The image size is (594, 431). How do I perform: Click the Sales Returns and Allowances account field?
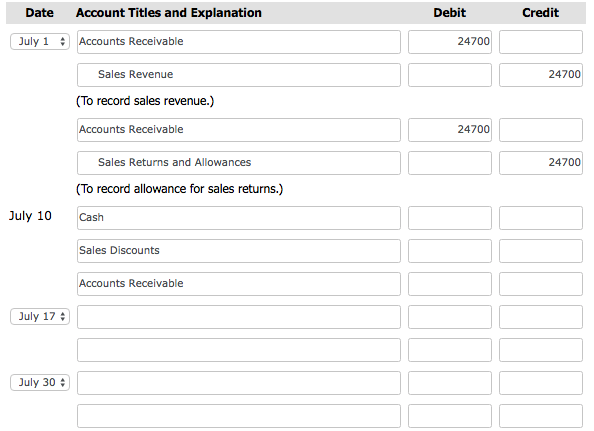click(239, 163)
